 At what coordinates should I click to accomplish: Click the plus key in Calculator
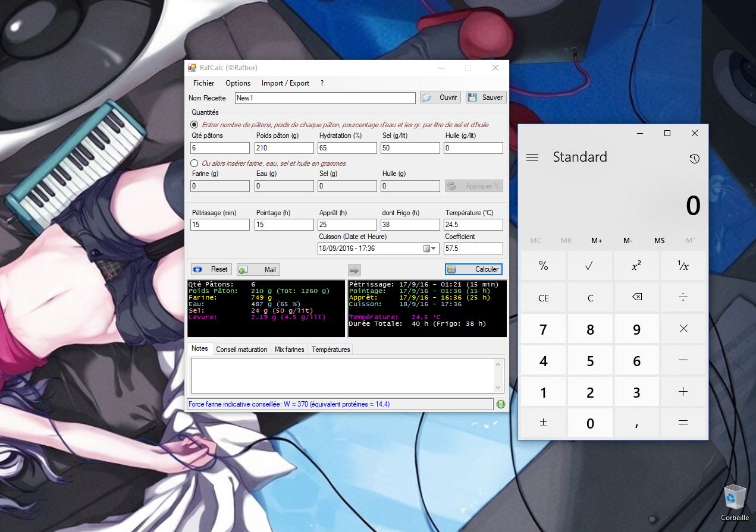click(683, 392)
